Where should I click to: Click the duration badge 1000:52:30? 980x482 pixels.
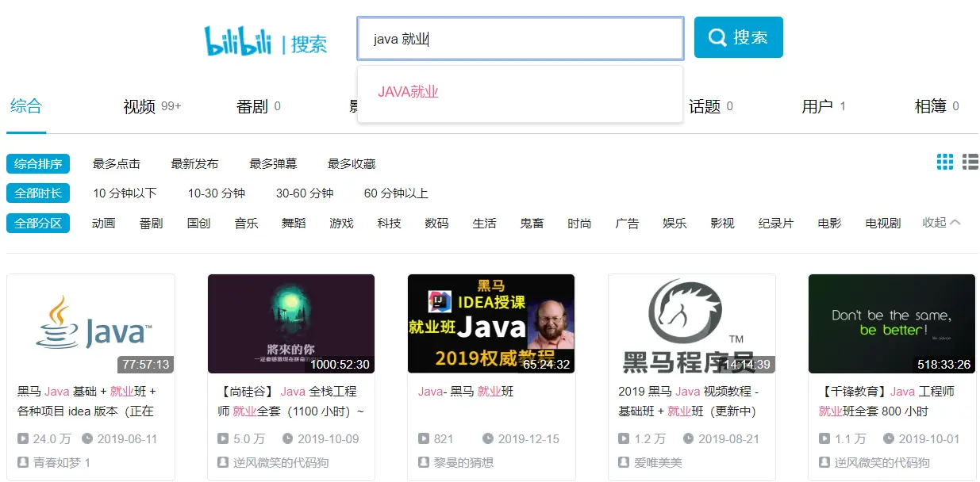pyautogui.click(x=340, y=365)
